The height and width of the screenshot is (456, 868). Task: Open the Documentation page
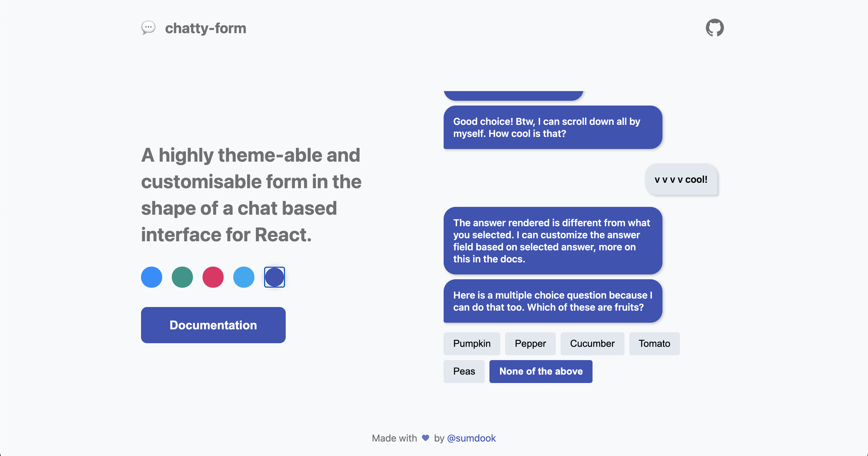click(213, 325)
